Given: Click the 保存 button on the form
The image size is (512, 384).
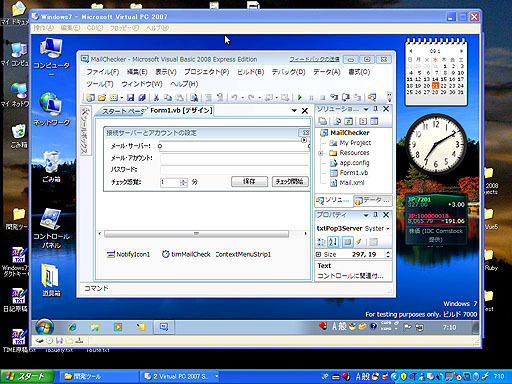Looking at the screenshot, I should tap(249, 182).
